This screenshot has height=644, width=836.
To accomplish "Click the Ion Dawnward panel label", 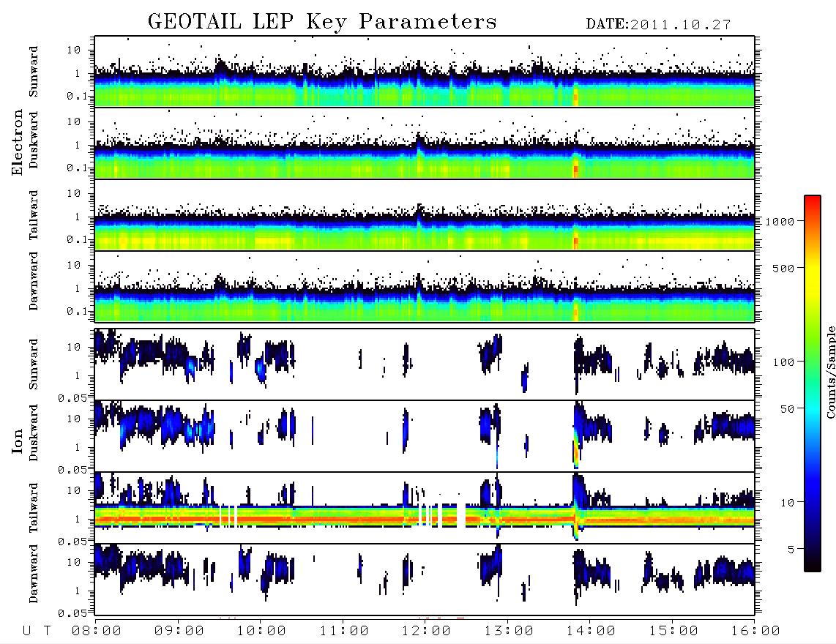I will point(34,574).
